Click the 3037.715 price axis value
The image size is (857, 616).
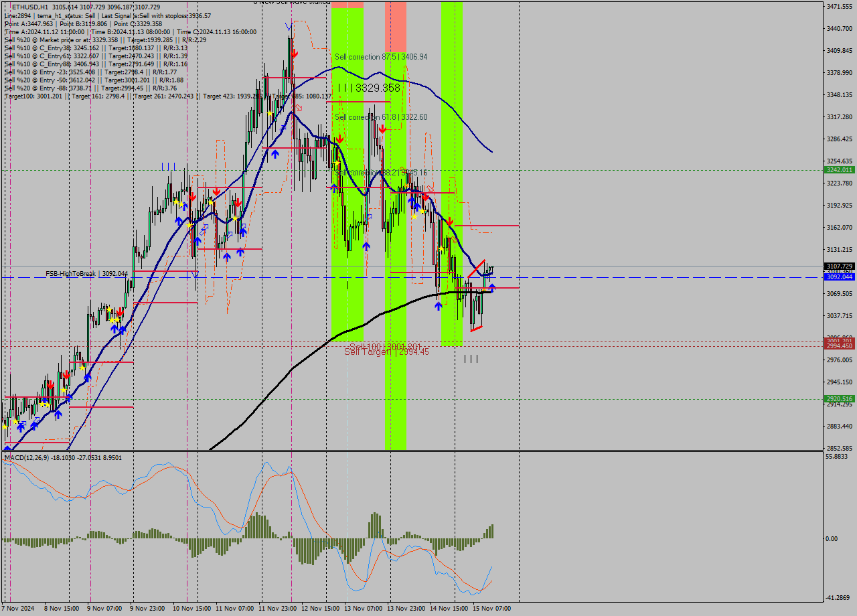click(839, 315)
